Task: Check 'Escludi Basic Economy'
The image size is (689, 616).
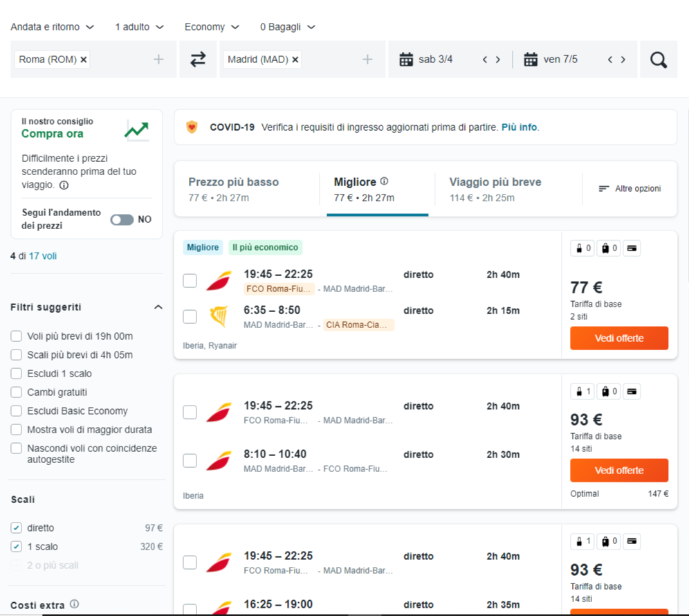Action: (17, 411)
